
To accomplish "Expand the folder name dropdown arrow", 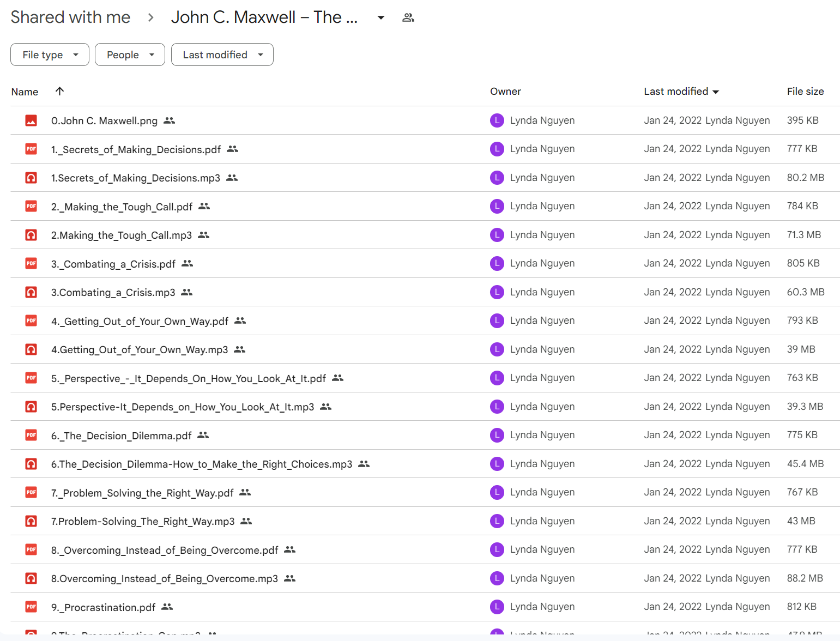I will point(381,18).
